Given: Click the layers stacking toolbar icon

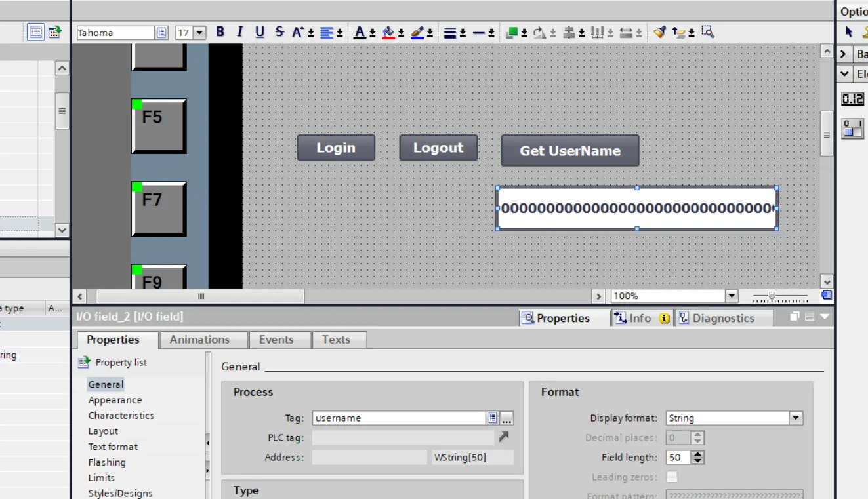Looking at the screenshot, I should pos(679,32).
